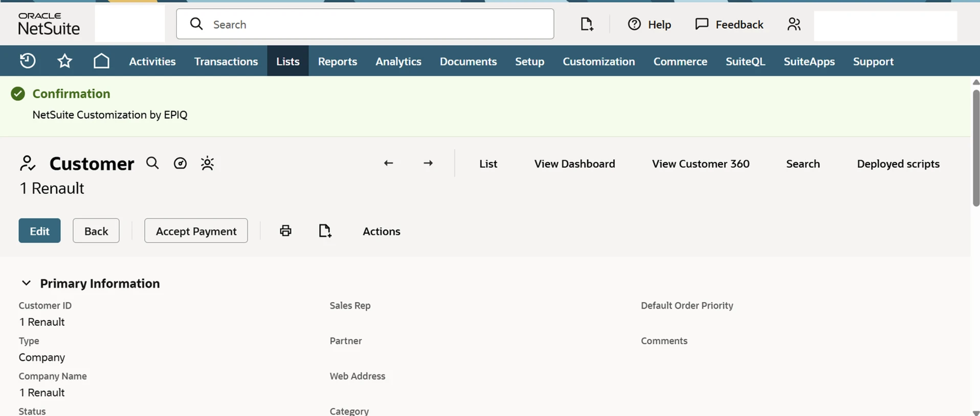Go to previous record with left arrow
980x416 pixels.
click(389, 163)
